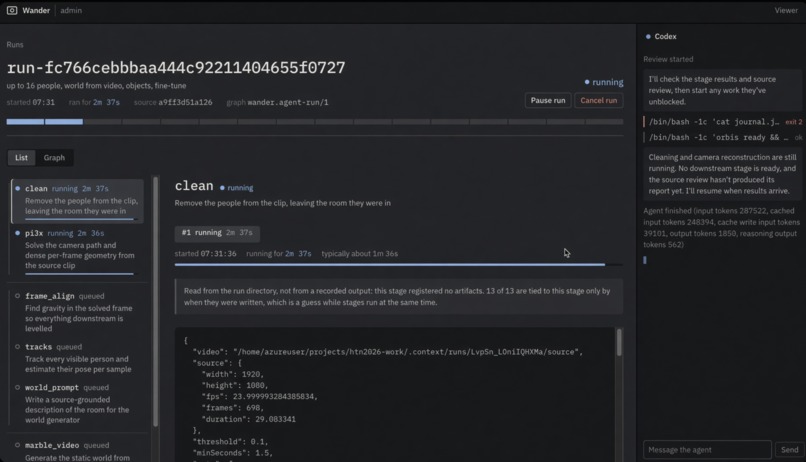Click the pi3x stage mini progress bar
The width and height of the screenshot is (806, 462).
click(x=79, y=273)
